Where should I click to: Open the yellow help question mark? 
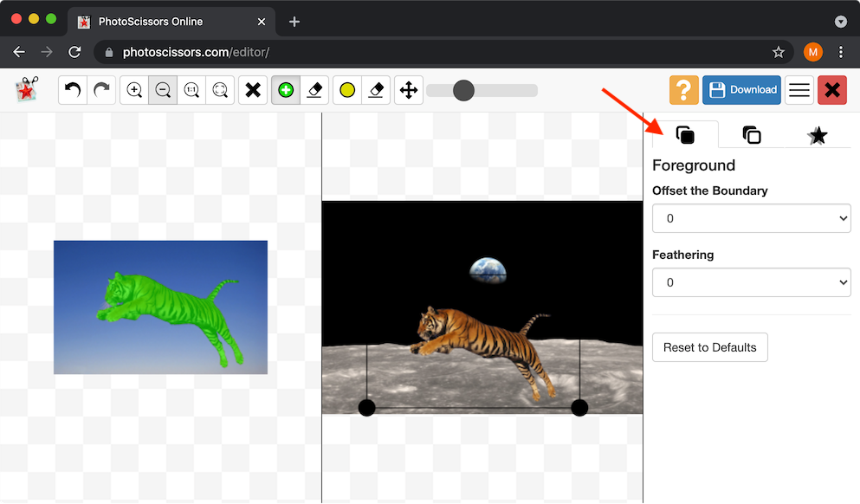pos(683,89)
